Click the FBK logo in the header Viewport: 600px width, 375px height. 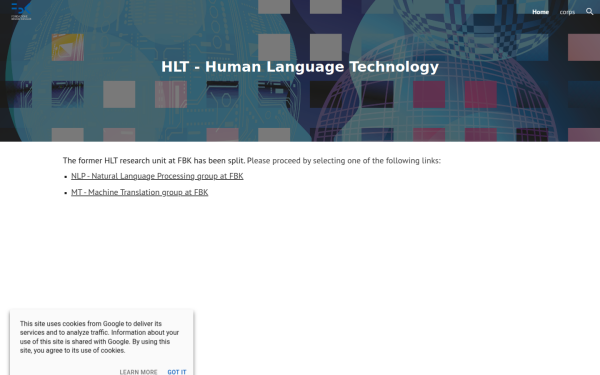click(x=21, y=11)
